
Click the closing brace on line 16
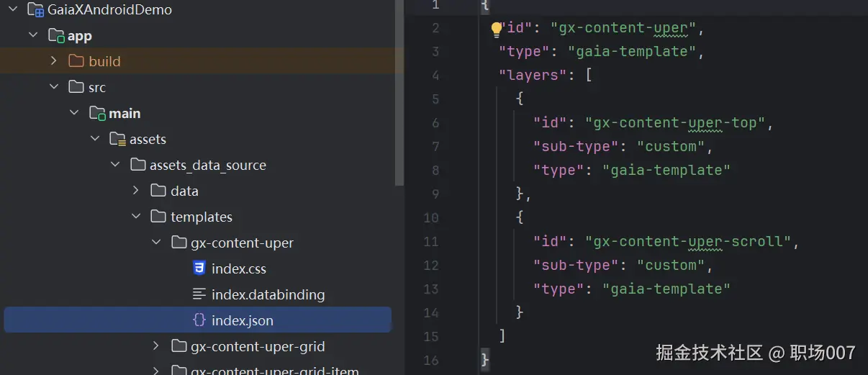[x=485, y=361]
